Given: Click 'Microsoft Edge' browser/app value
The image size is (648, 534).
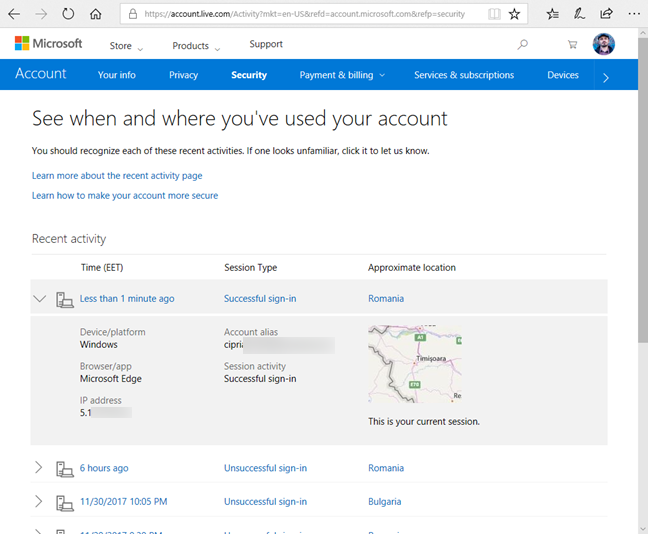Looking at the screenshot, I should (111, 379).
